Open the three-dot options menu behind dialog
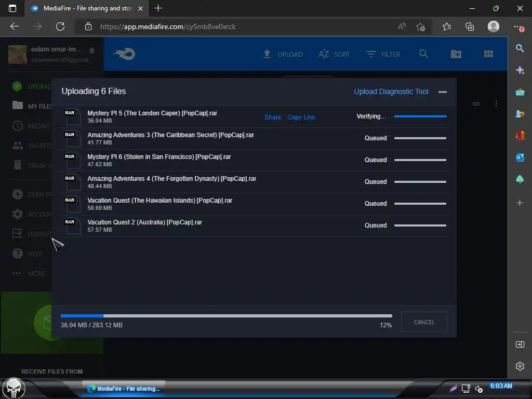532x399 pixels. pyautogui.click(x=496, y=103)
